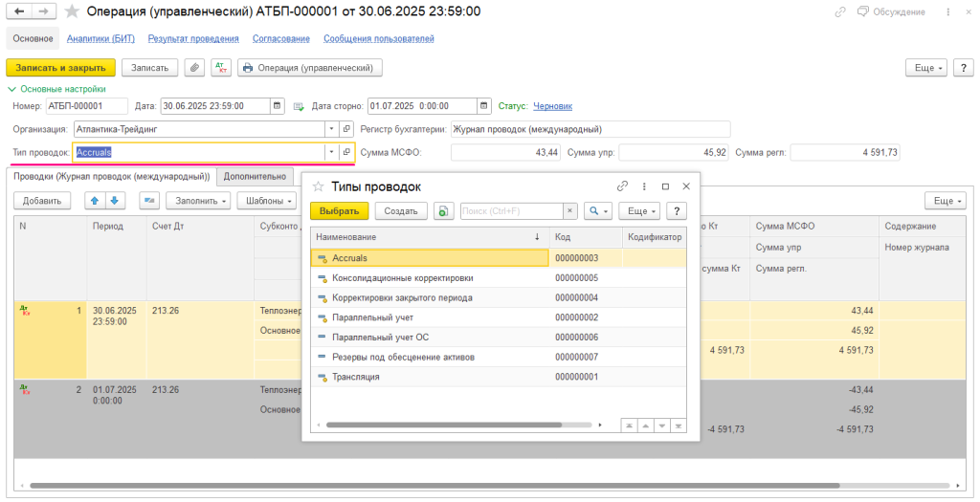Open Обсуждение discussion panel
This screenshot has width=980, height=502.
point(892,11)
